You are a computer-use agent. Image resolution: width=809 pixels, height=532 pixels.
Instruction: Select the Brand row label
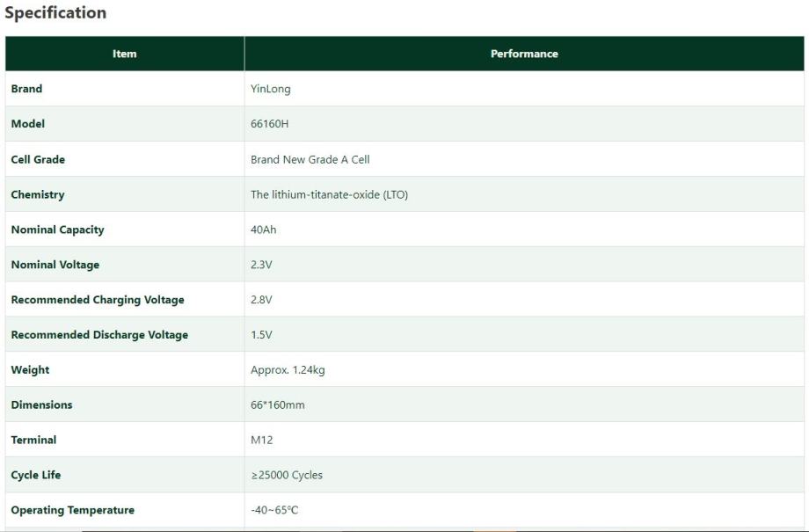click(x=27, y=89)
